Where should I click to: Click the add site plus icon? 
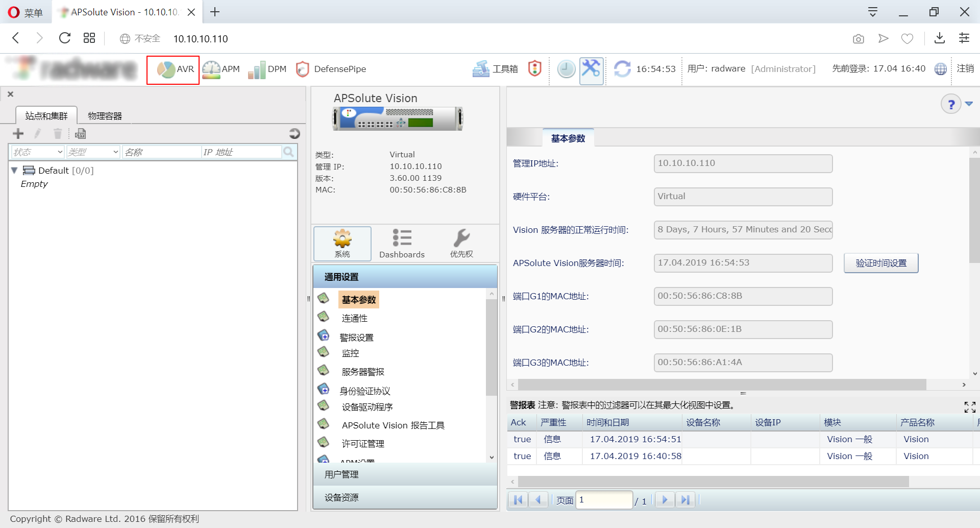click(x=18, y=134)
